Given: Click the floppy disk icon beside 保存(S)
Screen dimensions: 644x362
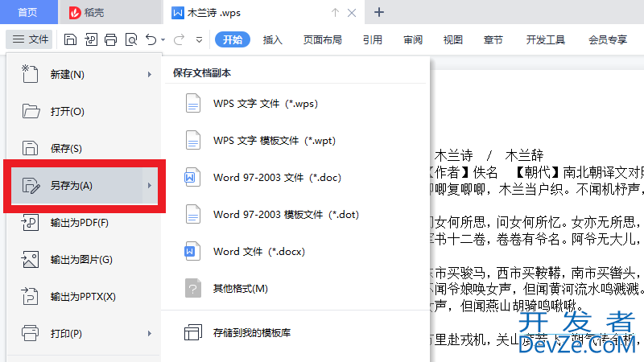Looking at the screenshot, I should point(30,148).
